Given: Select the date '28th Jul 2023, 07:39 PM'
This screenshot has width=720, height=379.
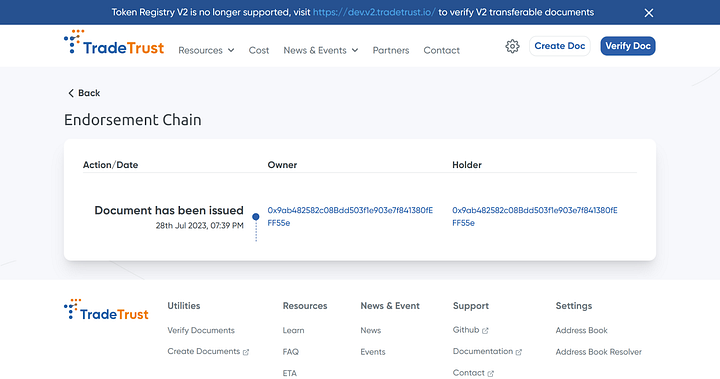Looking at the screenshot, I should (199, 226).
